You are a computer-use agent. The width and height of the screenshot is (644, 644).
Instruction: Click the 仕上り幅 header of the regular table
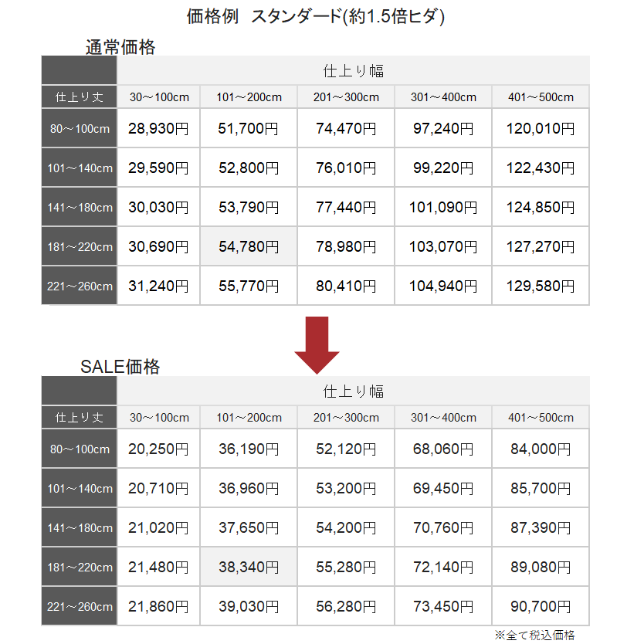coord(353,70)
